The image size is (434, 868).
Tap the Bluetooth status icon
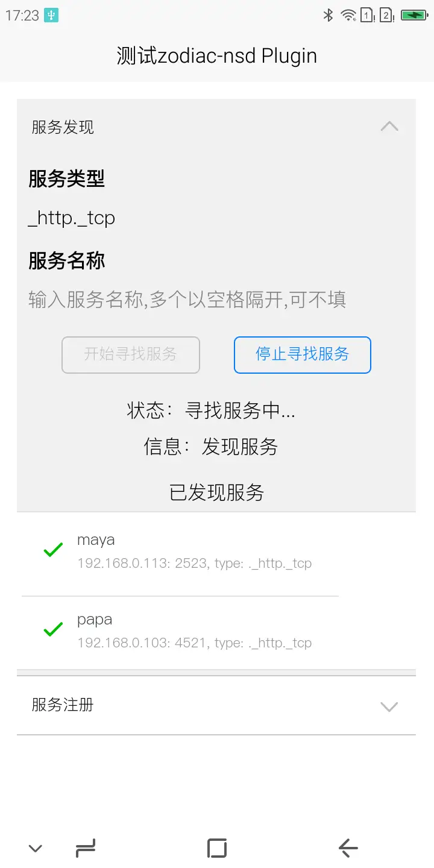click(x=329, y=15)
